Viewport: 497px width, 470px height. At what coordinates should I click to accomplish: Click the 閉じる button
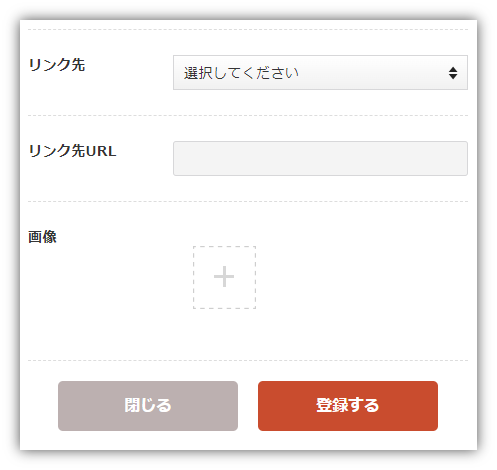pos(148,406)
